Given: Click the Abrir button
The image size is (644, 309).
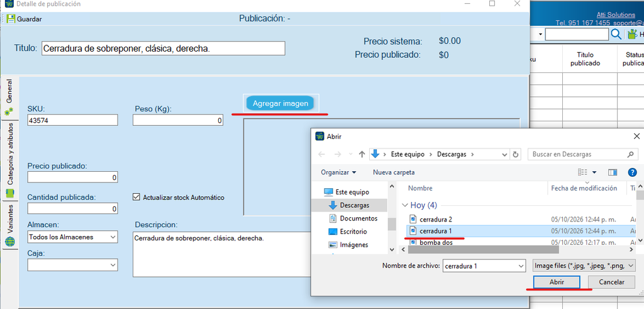Looking at the screenshot, I should pyautogui.click(x=557, y=283).
